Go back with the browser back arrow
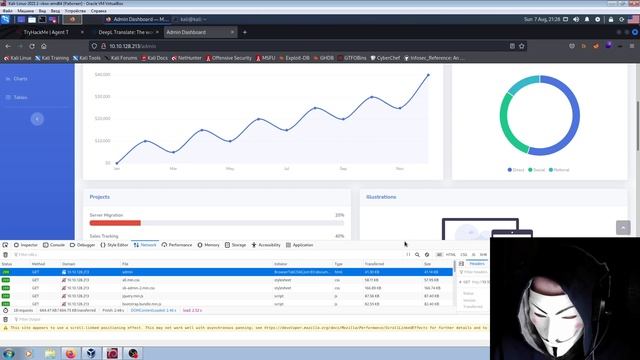Image resolution: width=640 pixels, height=360 pixels. 8,47
